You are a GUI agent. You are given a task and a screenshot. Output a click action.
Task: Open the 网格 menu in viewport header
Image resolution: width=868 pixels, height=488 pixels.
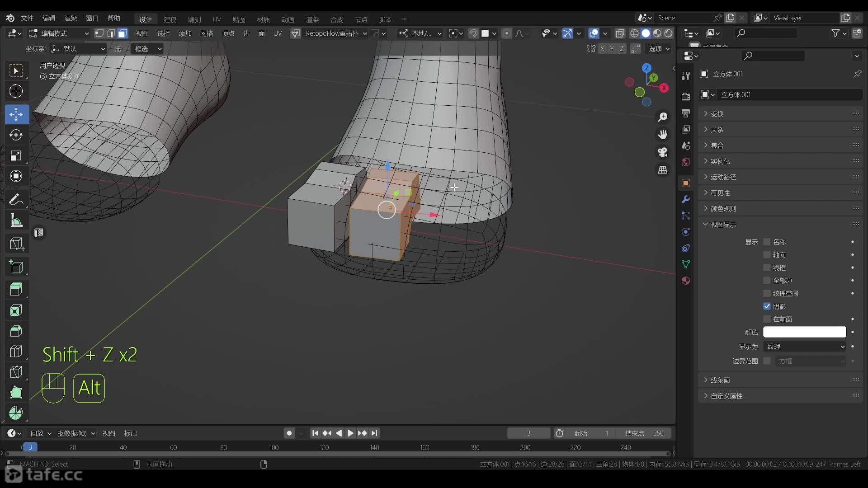(x=207, y=33)
